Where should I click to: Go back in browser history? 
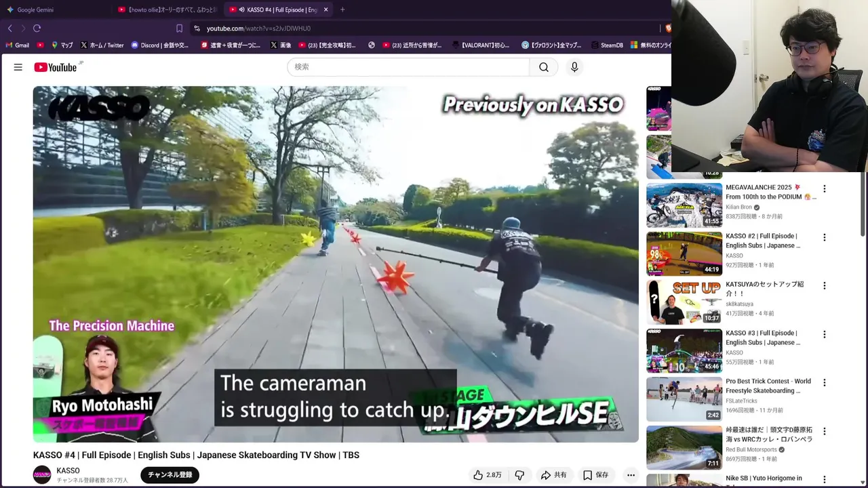9,28
